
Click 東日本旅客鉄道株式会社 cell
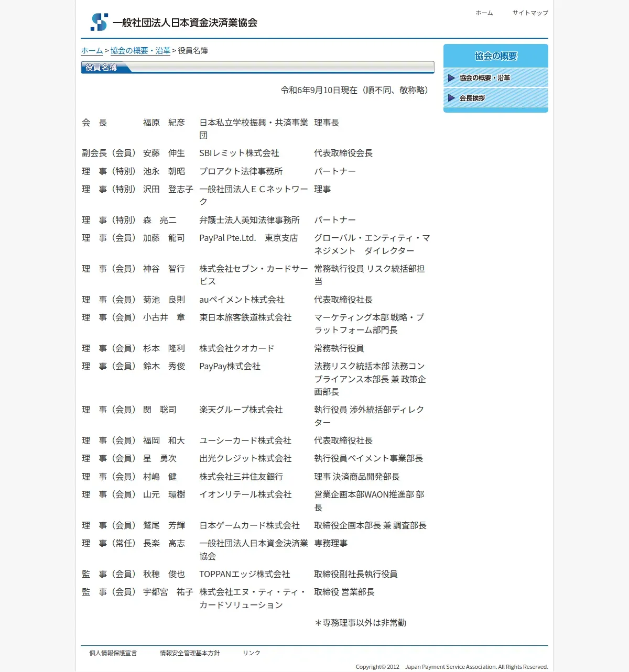[x=245, y=317]
